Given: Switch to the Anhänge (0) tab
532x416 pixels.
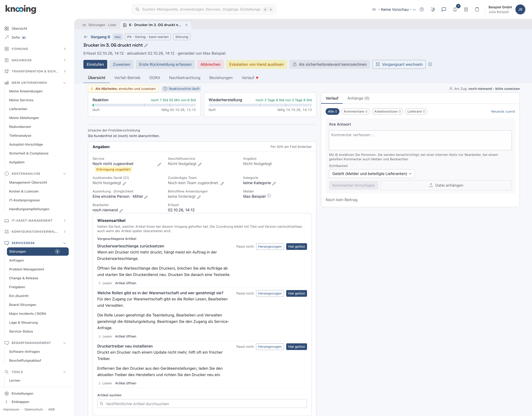Looking at the screenshot, I should click(x=358, y=98).
